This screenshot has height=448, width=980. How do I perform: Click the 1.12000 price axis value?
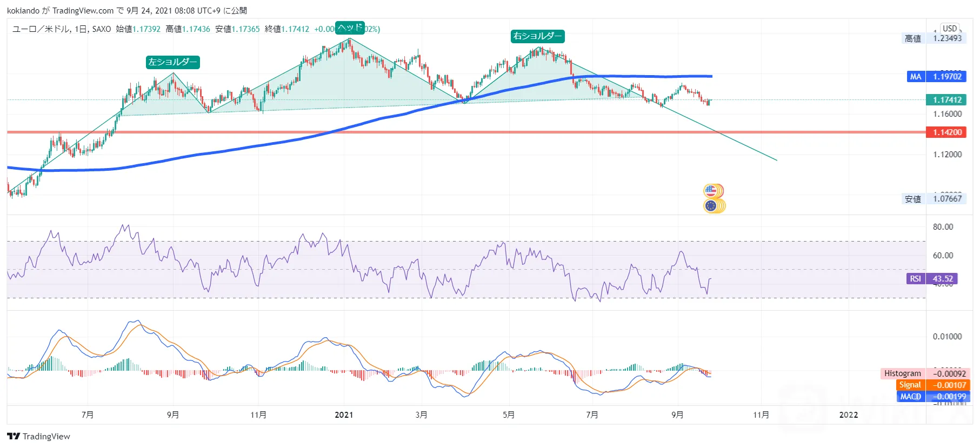[x=948, y=155]
